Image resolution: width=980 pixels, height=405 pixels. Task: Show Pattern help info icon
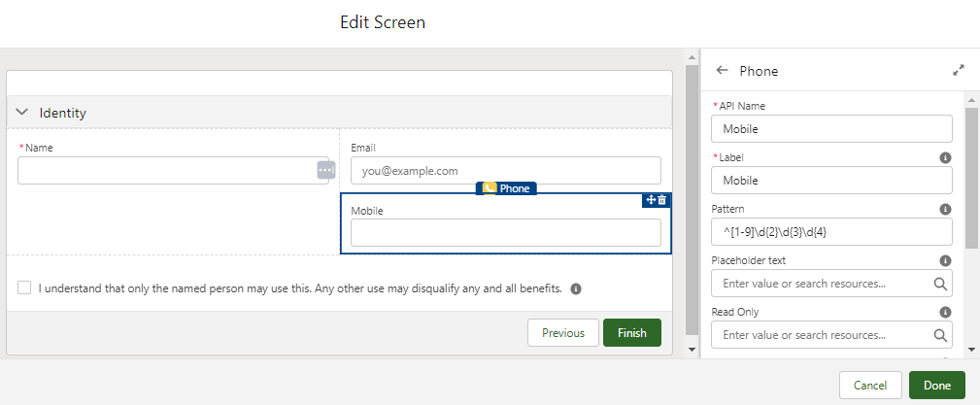coord(945,209)
